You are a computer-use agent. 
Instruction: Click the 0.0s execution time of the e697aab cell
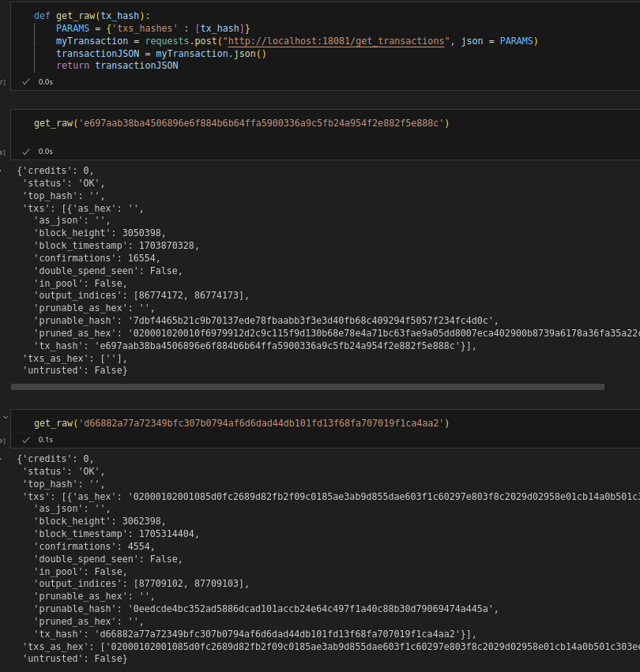coord(46,152)
